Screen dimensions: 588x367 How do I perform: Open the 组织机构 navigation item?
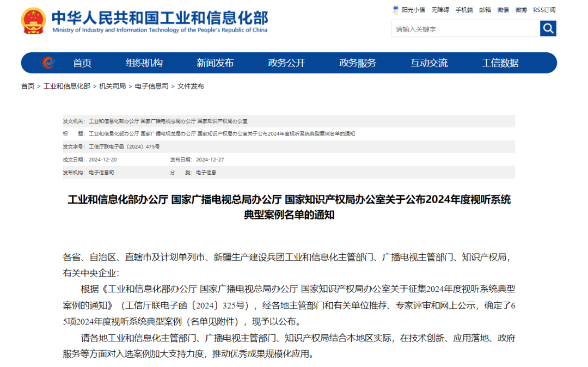pyautogui.click(x=144, y=63)
